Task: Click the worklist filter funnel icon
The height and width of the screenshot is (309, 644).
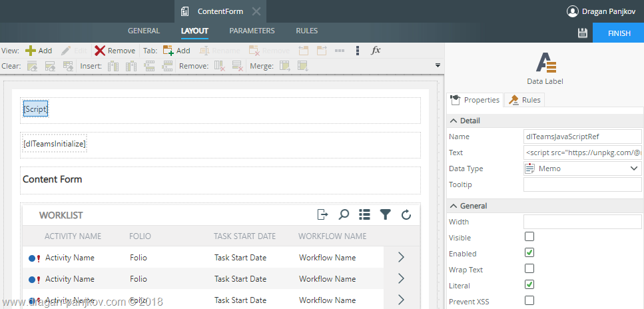Action: [x=385, y=214]
